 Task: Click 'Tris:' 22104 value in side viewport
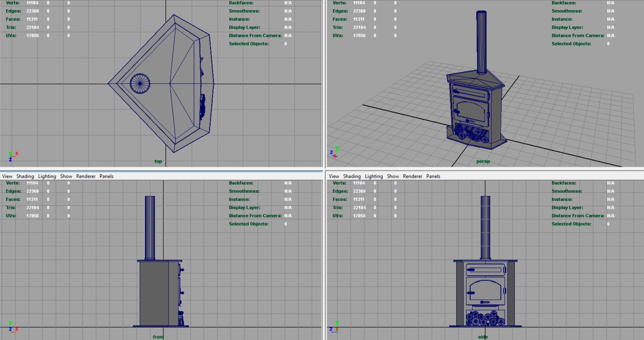359,208
